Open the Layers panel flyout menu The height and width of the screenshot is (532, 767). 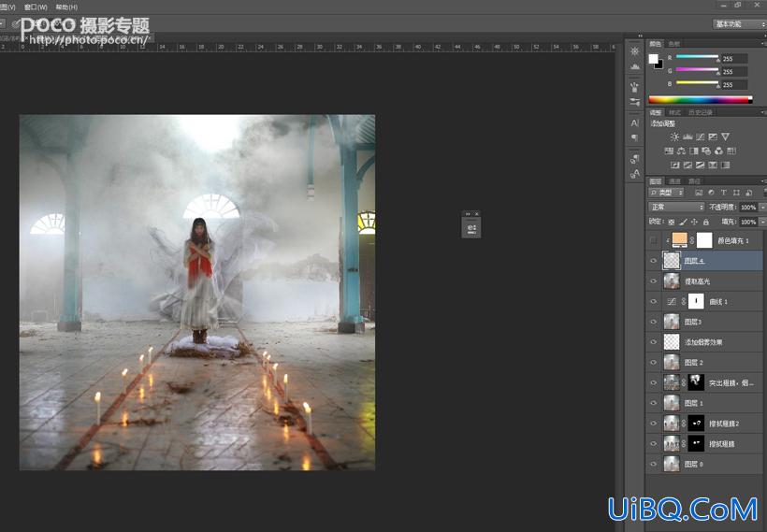(x=763, y=181)
